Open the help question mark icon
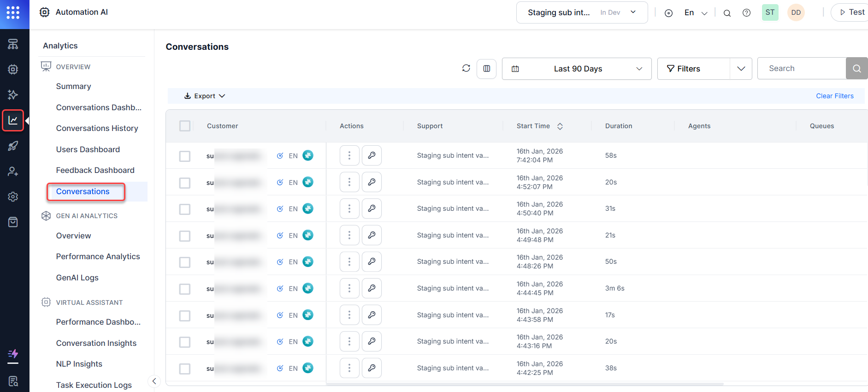 746,13
